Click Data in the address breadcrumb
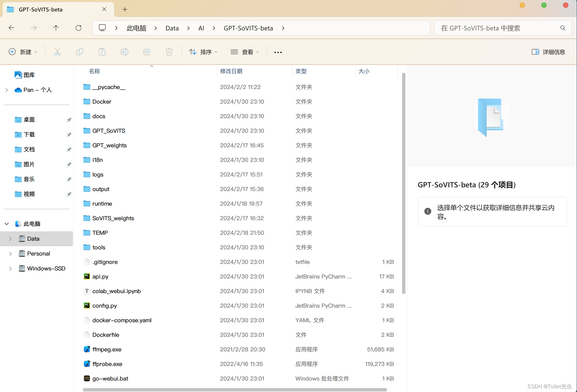577x392 pixels. point(172,28)
